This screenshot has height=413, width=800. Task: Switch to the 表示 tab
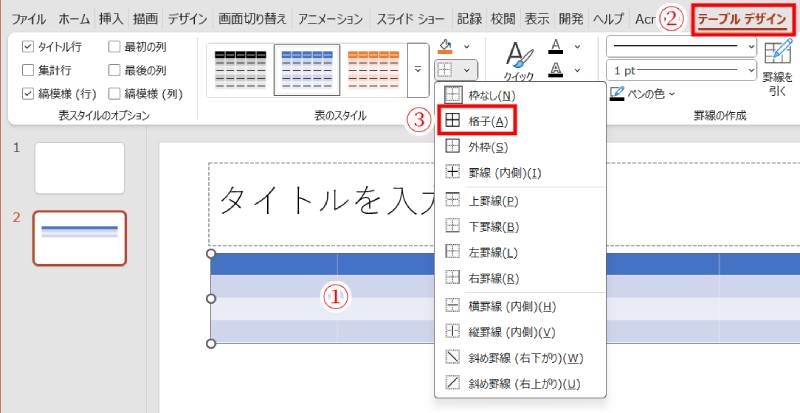click(x=537, y=19)
